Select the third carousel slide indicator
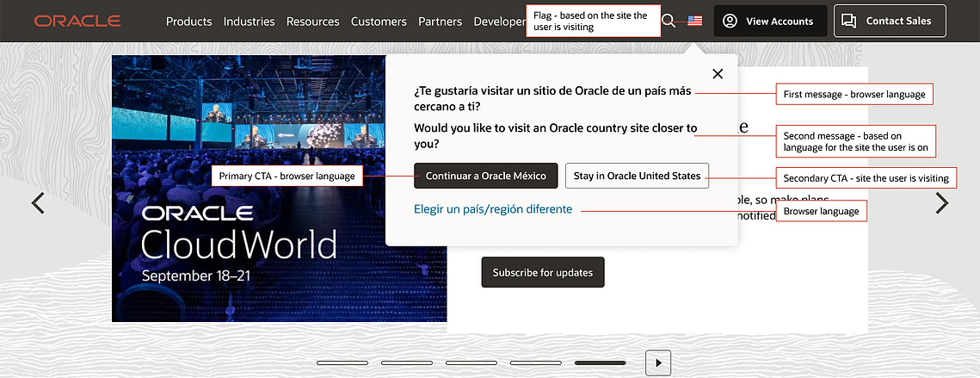The width and height of the screenshot is (980, 378). click(x=472, y=363)
